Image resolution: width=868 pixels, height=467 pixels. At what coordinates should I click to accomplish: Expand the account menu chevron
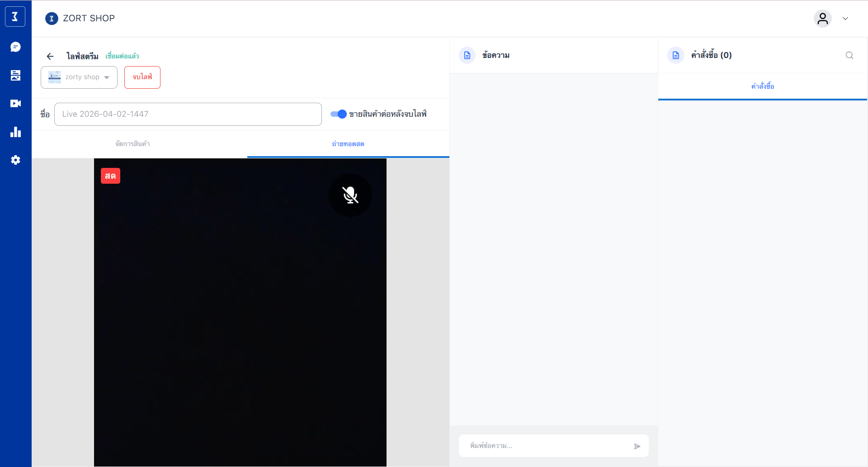point(845,19)
